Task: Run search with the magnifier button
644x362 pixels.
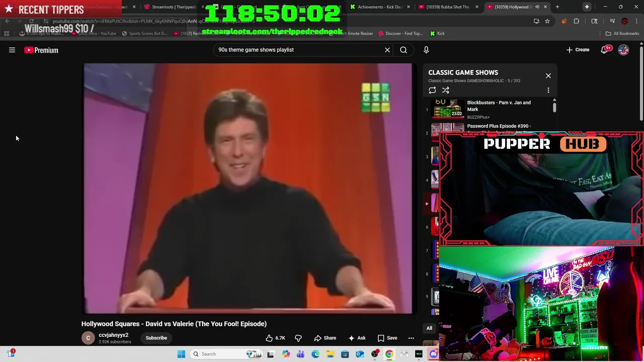Action: 404,50
